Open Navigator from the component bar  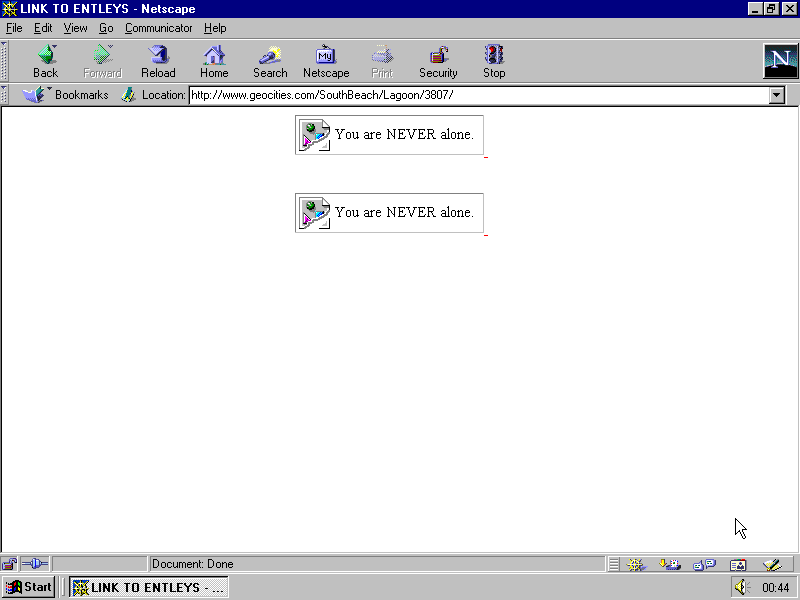(636, 564)
